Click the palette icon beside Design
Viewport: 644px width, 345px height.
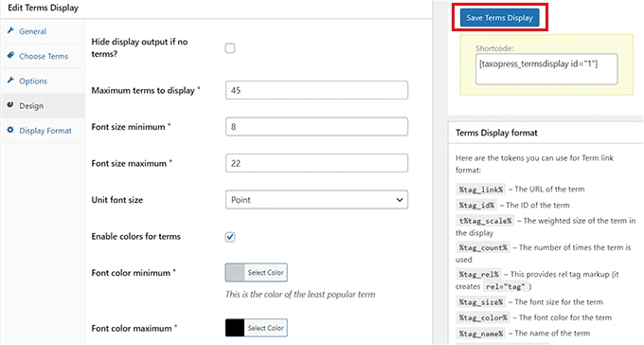(x=10, y=105)
